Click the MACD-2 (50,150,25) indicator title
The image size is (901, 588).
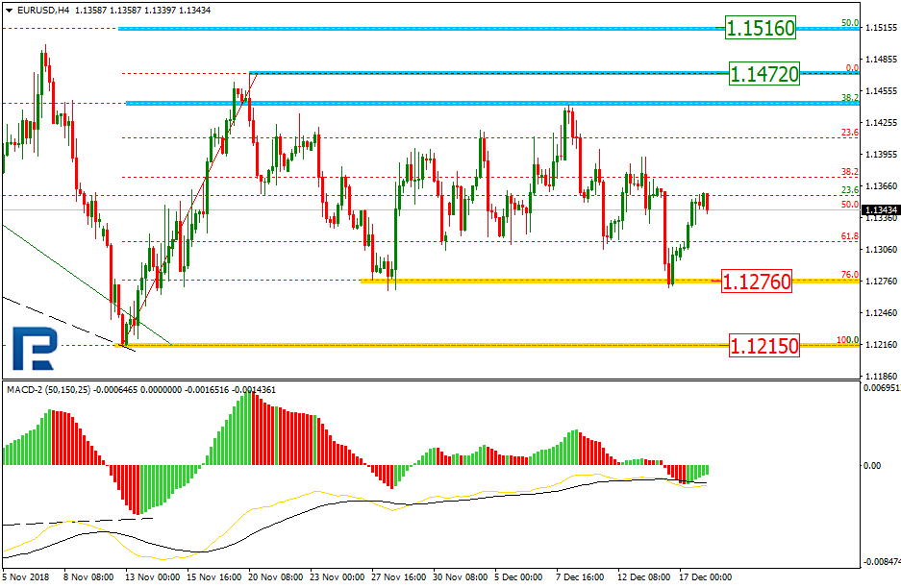pos(48,390)
